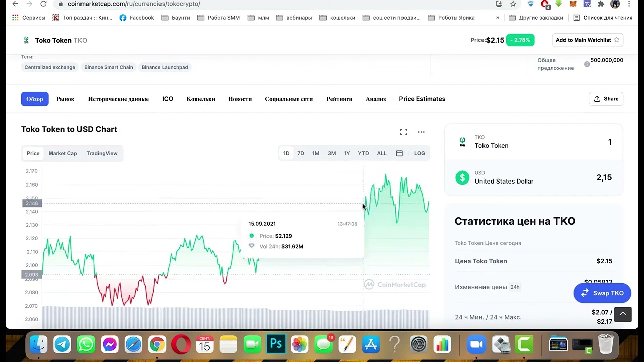Click Binance Smart Chain tag
This screenshot has width=644, height=362.
coord(109,67)
